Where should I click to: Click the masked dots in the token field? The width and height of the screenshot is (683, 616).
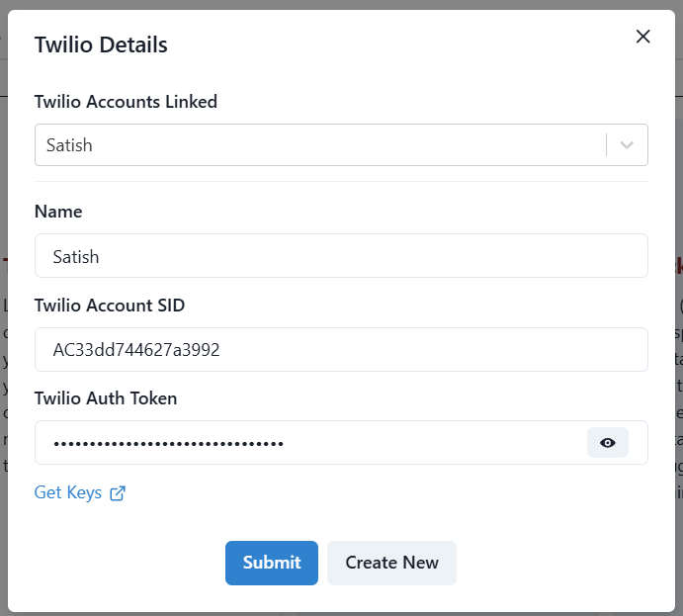(x=168, y=444)
